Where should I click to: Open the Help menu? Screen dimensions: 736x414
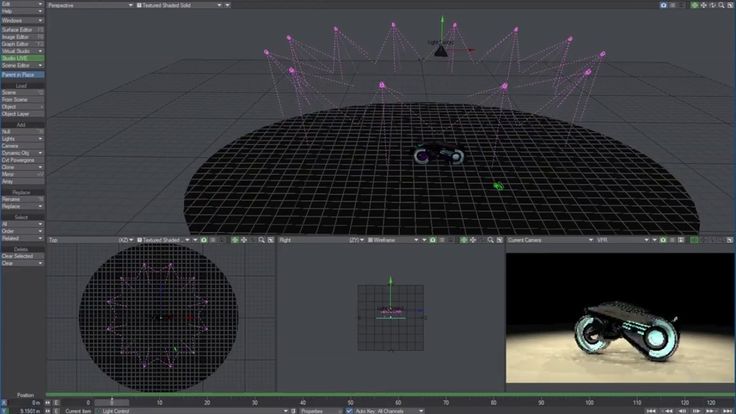coord(22,11)
